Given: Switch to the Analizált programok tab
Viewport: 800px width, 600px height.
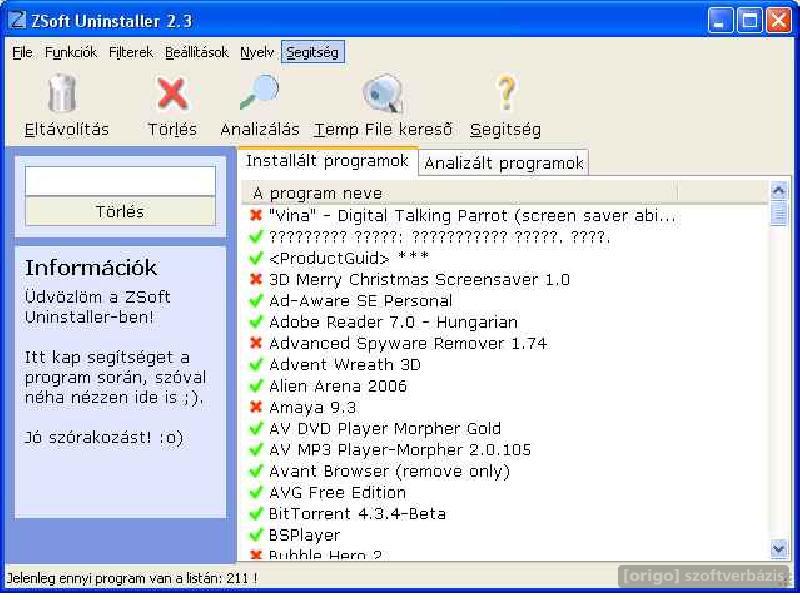Looking at the screenshot, I should click(503, 163).
